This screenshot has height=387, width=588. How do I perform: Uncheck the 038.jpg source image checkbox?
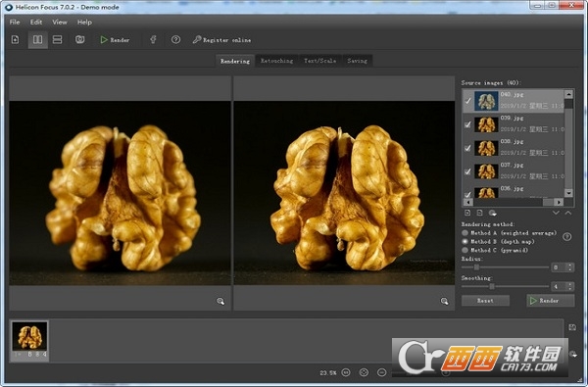[467, 148]
